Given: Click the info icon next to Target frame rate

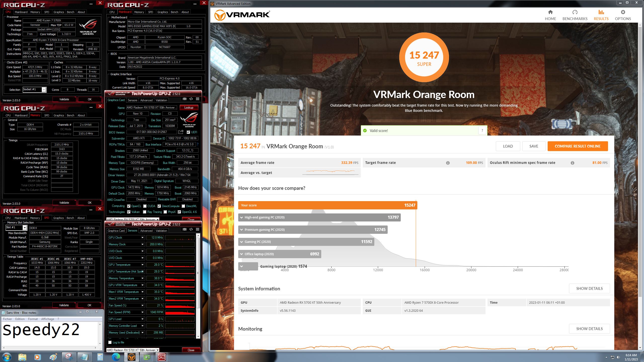Looking at the screenshot, I should 448,163.
